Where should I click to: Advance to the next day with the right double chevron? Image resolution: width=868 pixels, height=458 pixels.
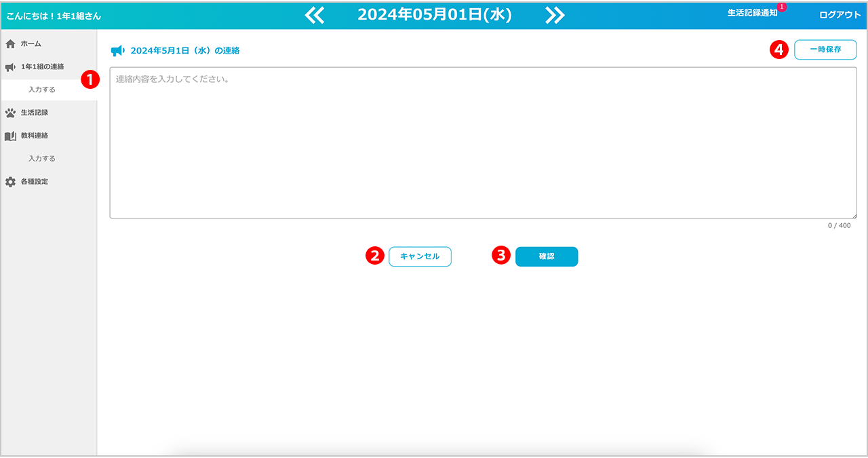pyautogui.click(x=555, y=15)
